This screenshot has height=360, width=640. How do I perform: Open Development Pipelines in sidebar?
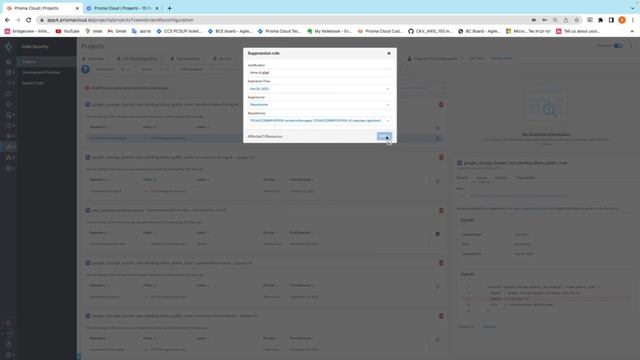(41, 72)
